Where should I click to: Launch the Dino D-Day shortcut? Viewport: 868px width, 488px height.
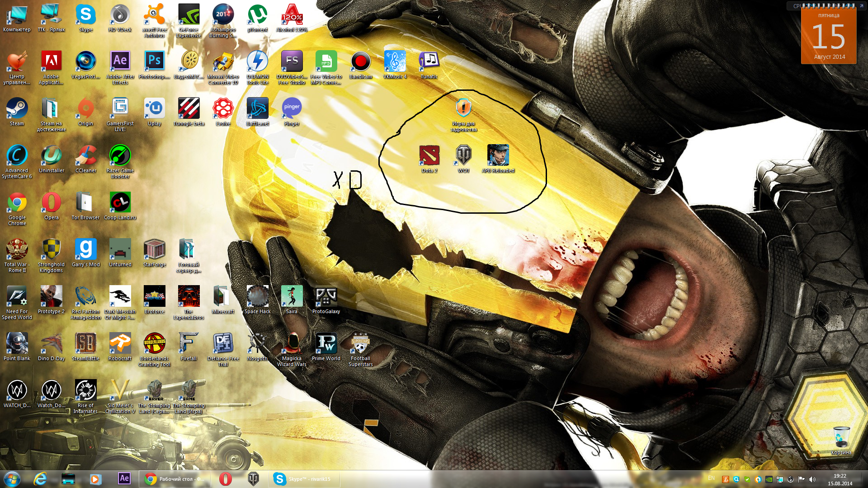coord(51,347)
